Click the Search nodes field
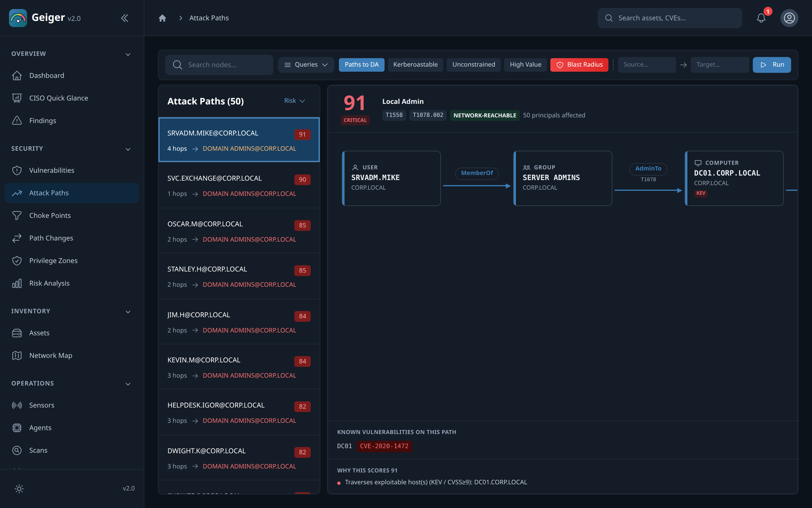This screenshot has height=508, width=812. pyautogui.click(x=219, y=65)
